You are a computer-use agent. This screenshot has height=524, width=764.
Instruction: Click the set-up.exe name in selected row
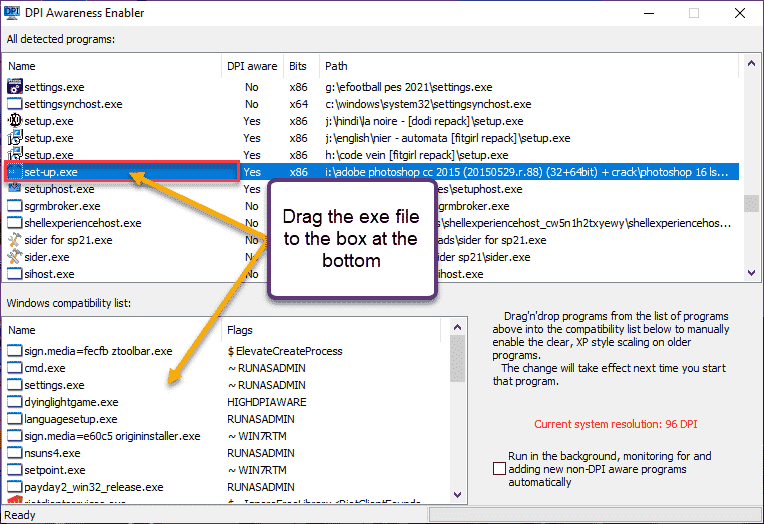[51, 172]
